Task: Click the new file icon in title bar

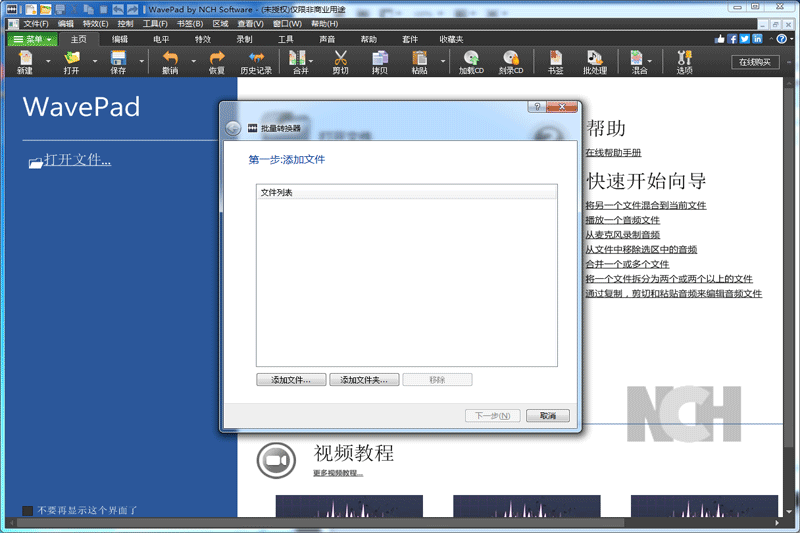Action: pyautogui.click(x=31, y=9)
